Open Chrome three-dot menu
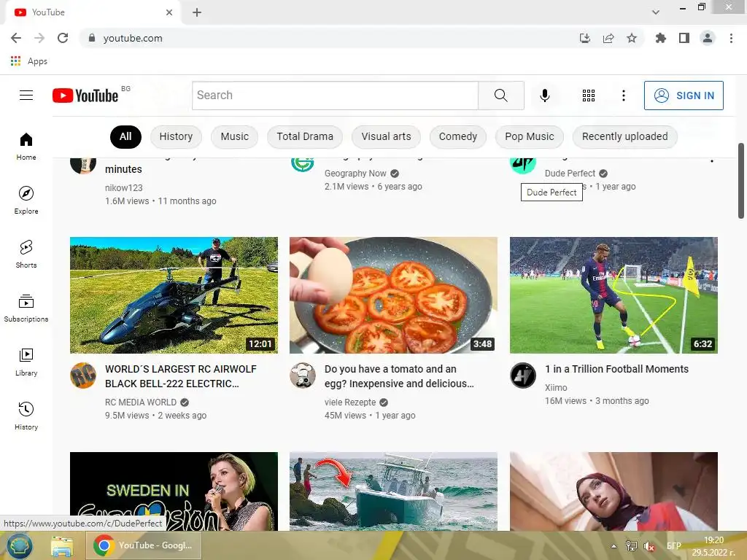 point(731,38)
